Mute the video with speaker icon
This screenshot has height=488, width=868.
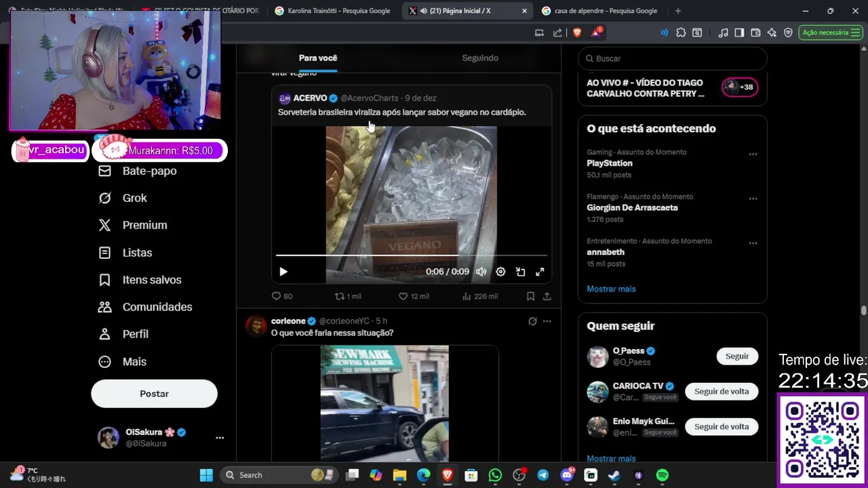[481, 272]
